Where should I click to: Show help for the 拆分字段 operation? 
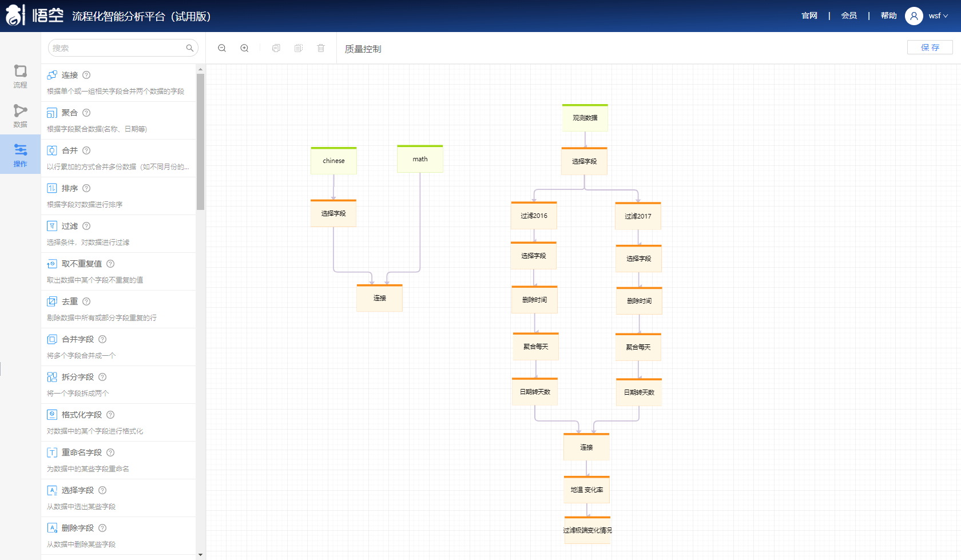(102, 377)
